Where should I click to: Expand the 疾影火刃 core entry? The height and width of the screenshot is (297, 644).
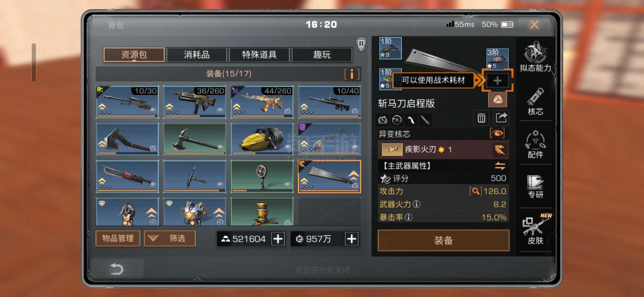(x=443, y=149)
